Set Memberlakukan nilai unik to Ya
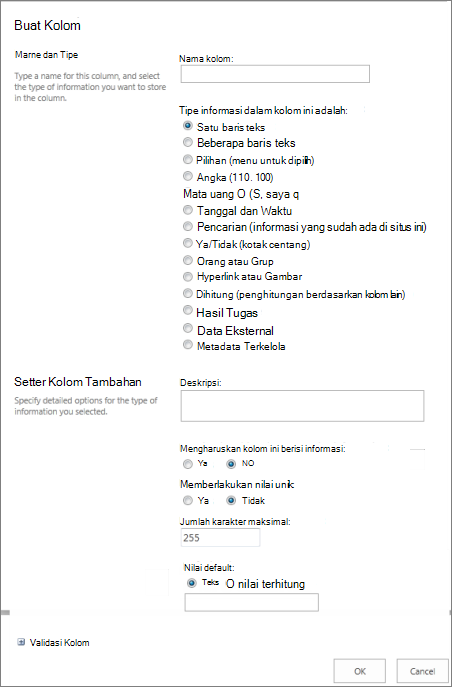 pyautogui.click(x=187, y=500)
